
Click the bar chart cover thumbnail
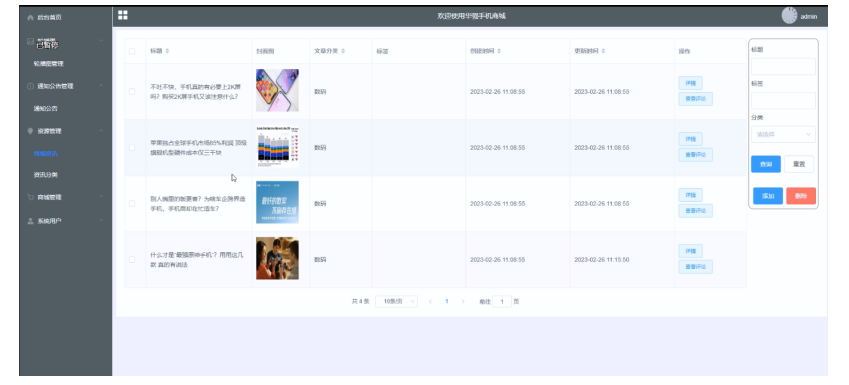point(277,147)
